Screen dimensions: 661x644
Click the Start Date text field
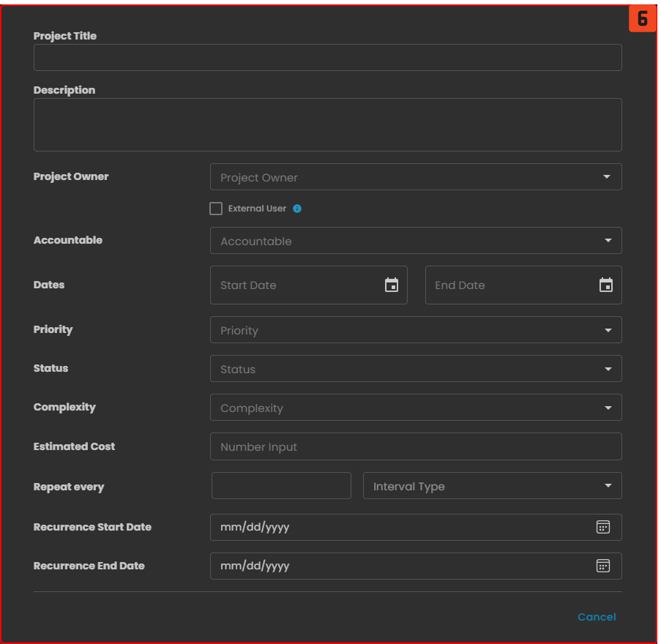pyautogui.click(x=296, y=285)
